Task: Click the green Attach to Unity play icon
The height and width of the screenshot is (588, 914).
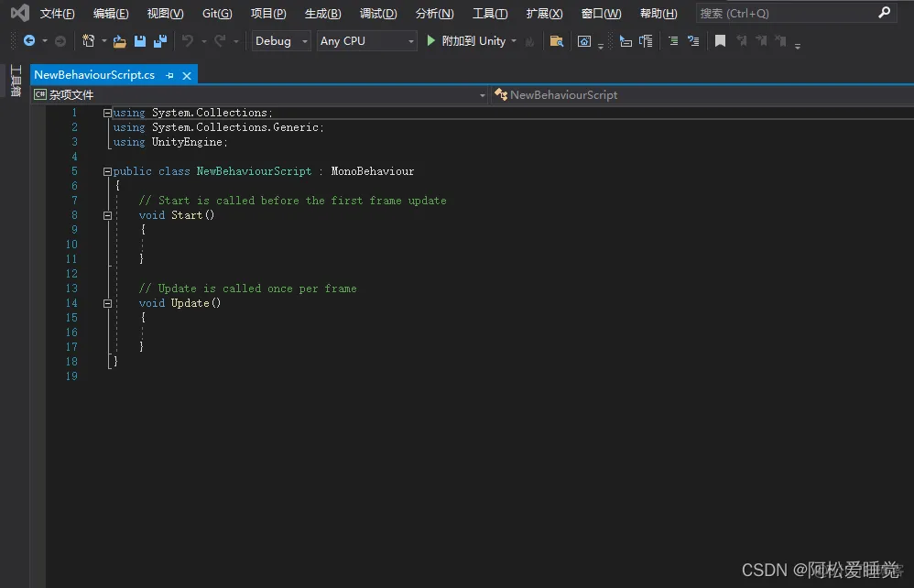Action: [x=430, y=40]
